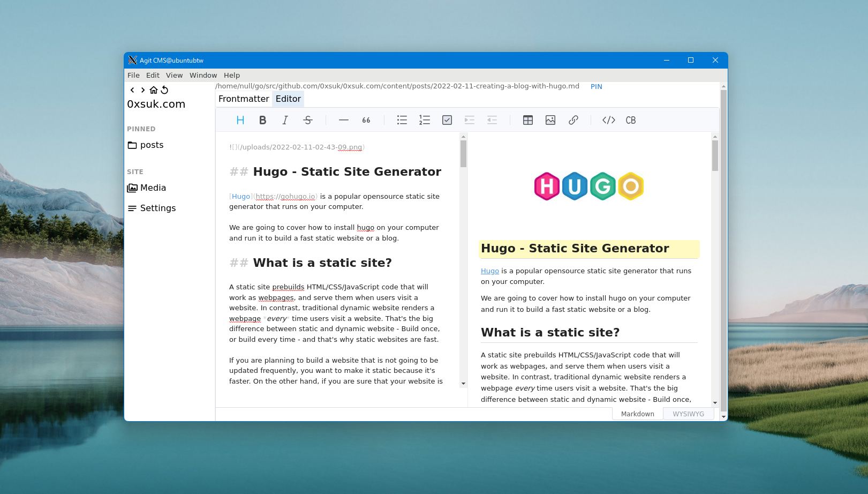Switch to the Frontmatter tab
868x494 pixels.
[244, 99]
